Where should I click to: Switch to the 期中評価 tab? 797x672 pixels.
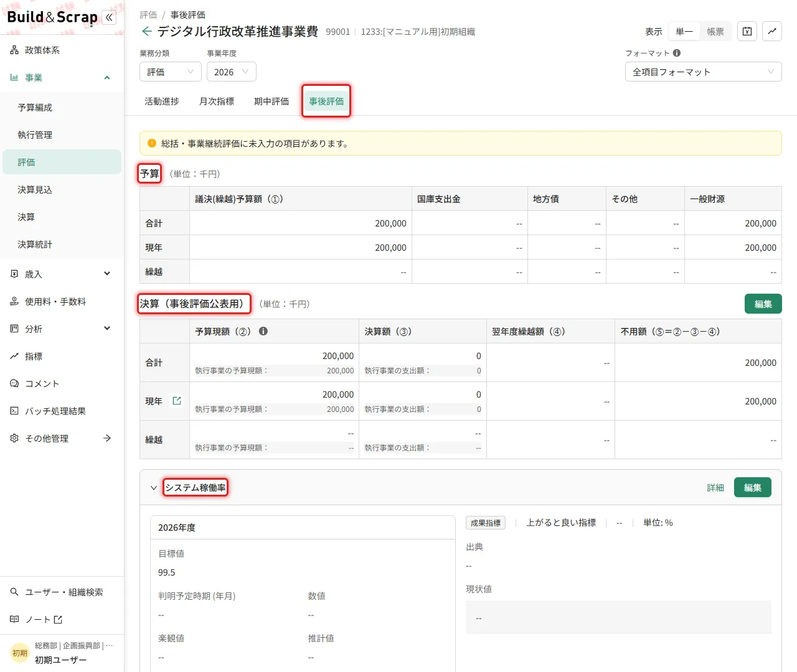[x=271, y=101]
